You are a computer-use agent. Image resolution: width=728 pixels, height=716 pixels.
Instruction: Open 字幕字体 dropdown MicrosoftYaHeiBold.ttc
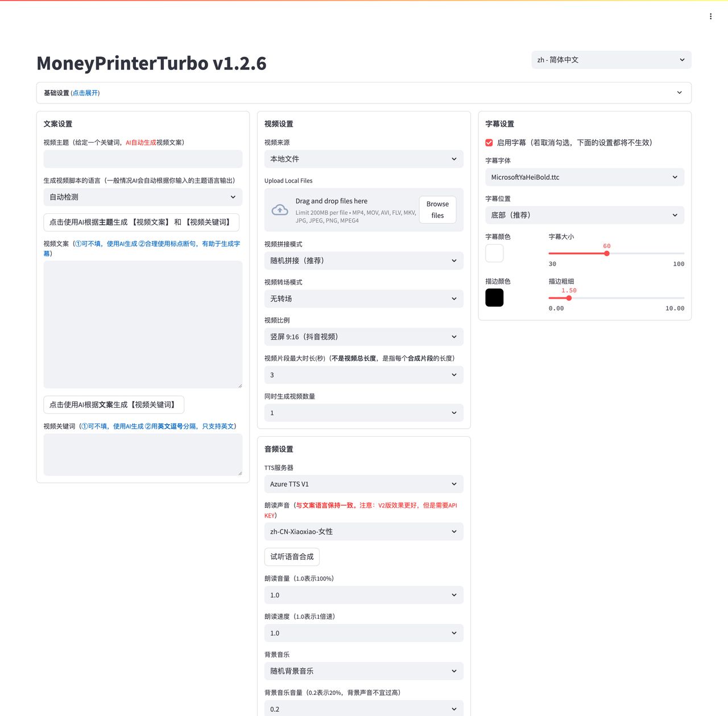pyautogui.click(x=584, y=177)
